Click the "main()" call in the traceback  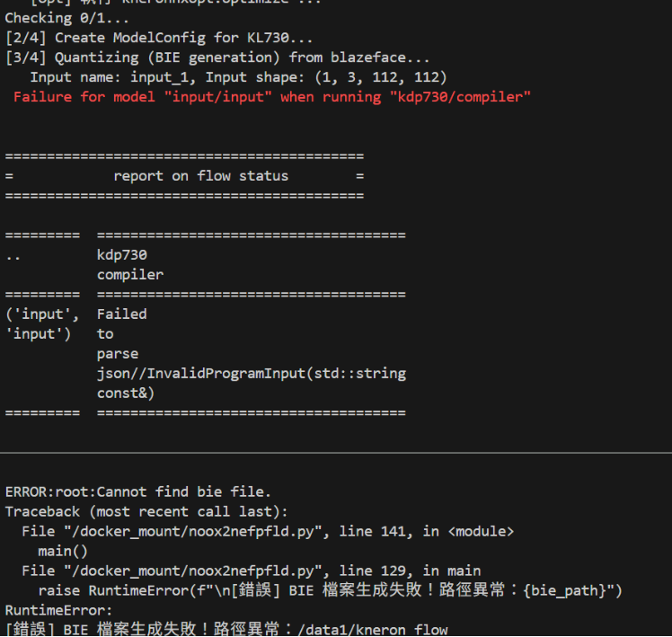[63, 551]
